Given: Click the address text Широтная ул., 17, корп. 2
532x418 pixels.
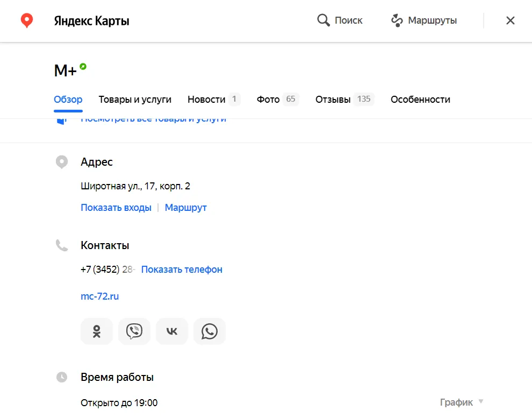Looking at the screenshot, I should click(135, 186).
